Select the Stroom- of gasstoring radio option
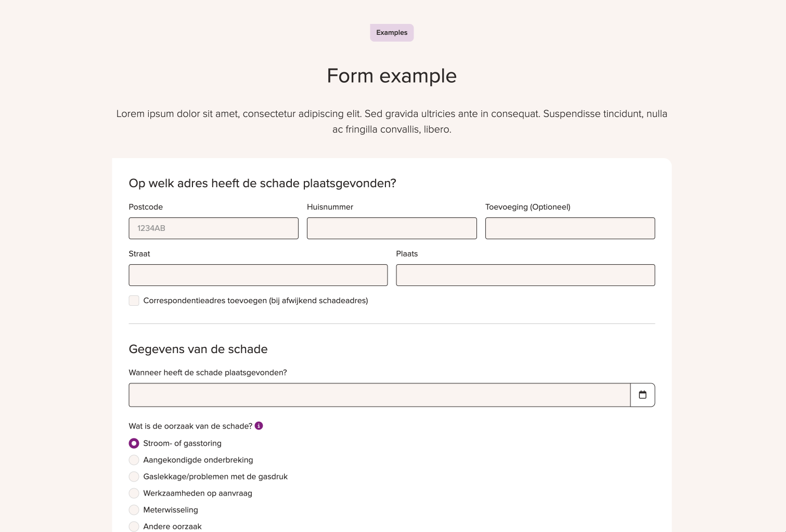 tap(134, 443)
